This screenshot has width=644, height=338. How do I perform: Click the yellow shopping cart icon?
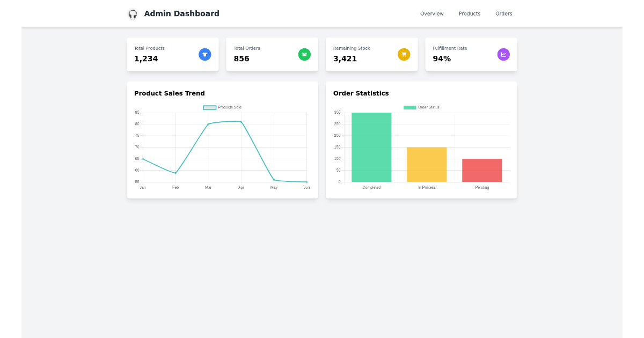[404, 54]
